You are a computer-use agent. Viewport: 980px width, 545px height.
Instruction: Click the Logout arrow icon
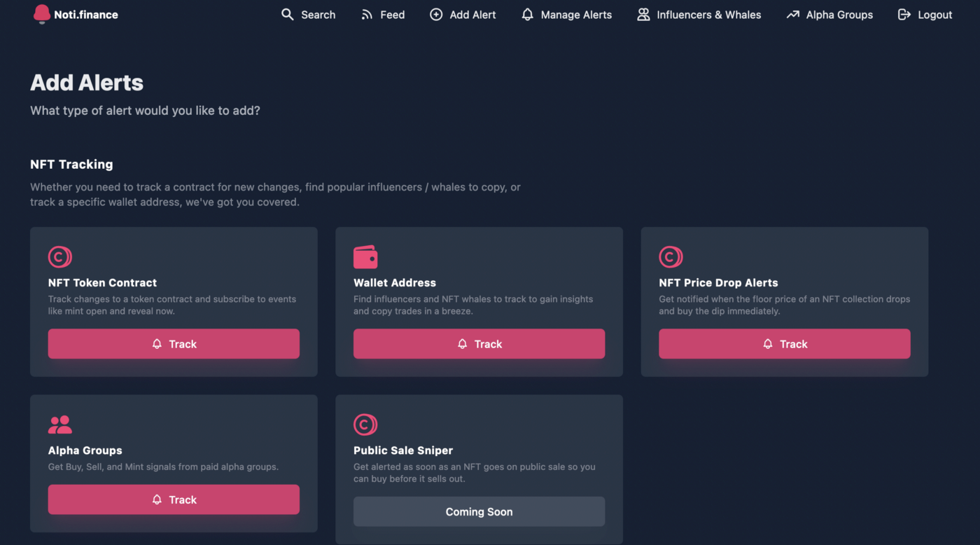pos(904,15)
